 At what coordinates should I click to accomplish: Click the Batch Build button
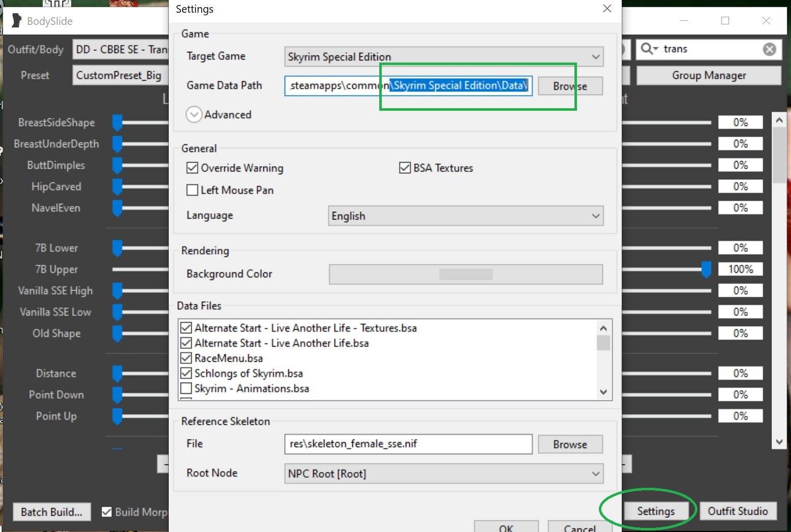coord(51,512)
